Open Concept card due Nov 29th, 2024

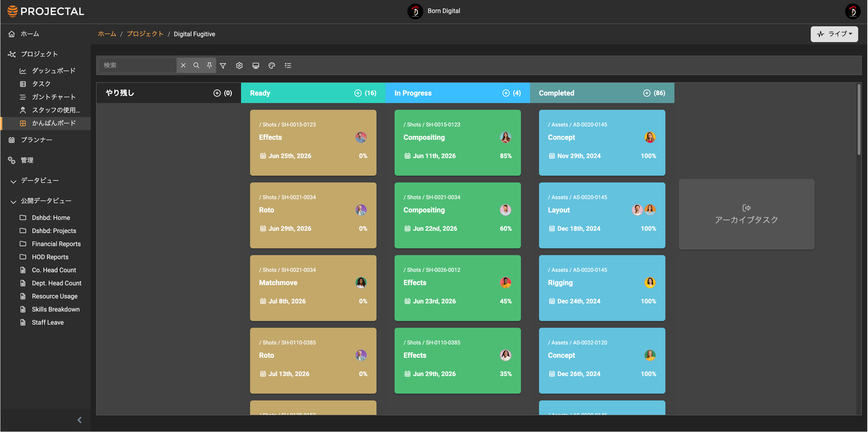tap(602, 143)
